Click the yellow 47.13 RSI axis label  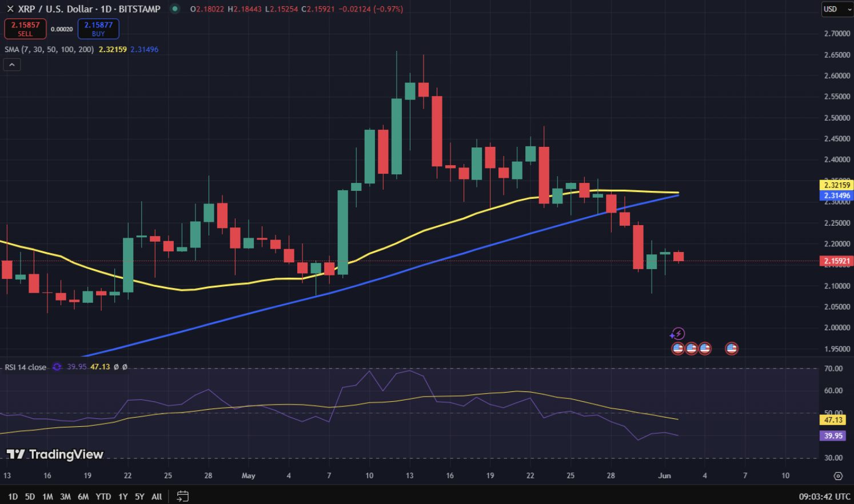pyautogui.click(x=833, y=420)
